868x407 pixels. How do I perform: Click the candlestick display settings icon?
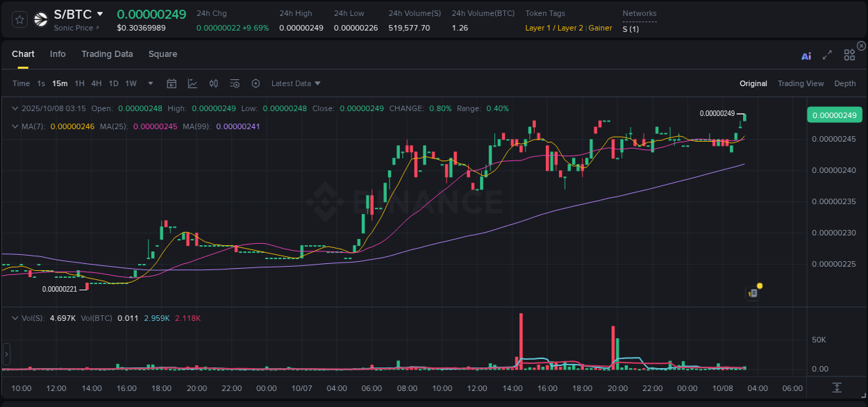[213, 83]
